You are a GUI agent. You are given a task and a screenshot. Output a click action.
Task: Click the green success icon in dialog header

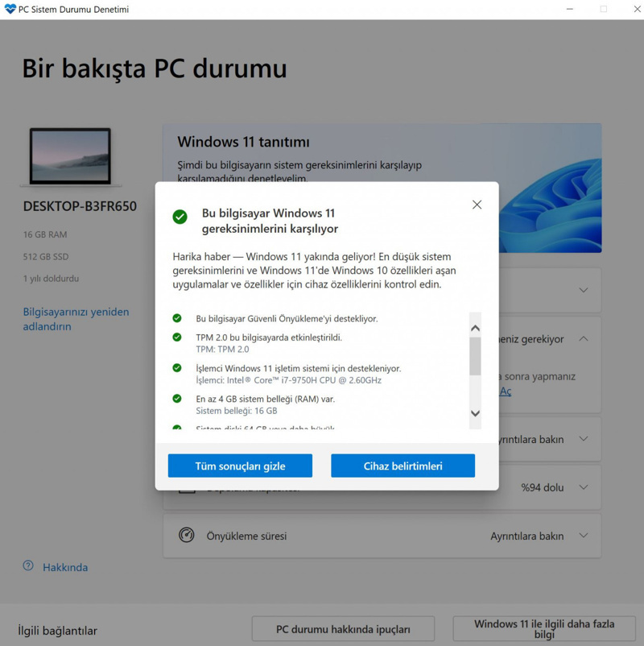point(179,214)
